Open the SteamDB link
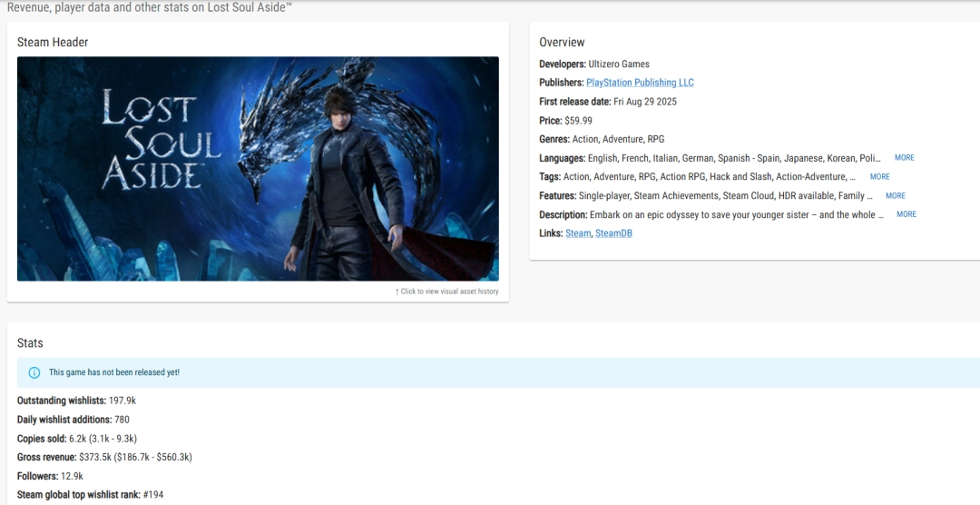Image resolution: width=980 pixels, height=505 pixels. point(613,233)
